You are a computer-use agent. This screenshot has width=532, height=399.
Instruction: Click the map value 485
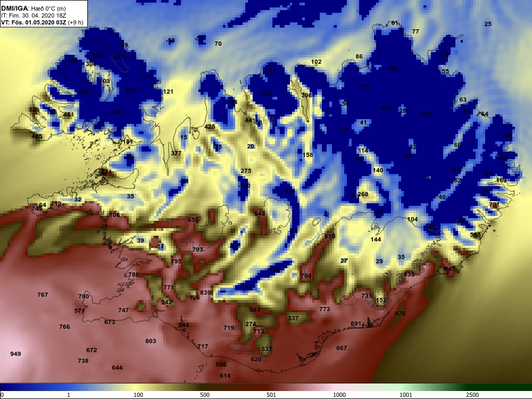point(37,136)
